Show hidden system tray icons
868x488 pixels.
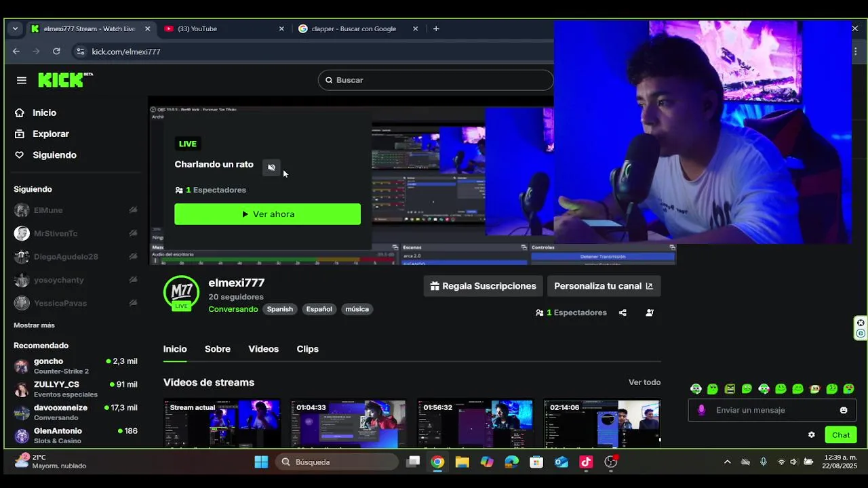pyautogui.click(x=728, y=462)
